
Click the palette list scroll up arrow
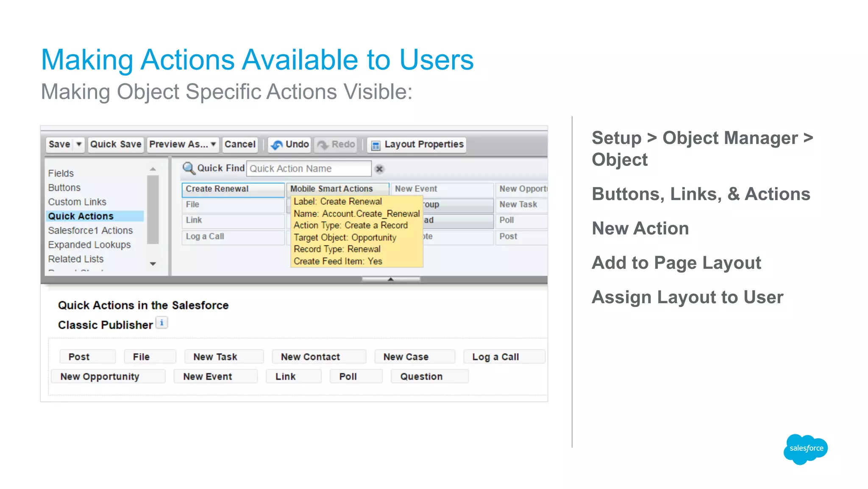click(x=153, y=169)
